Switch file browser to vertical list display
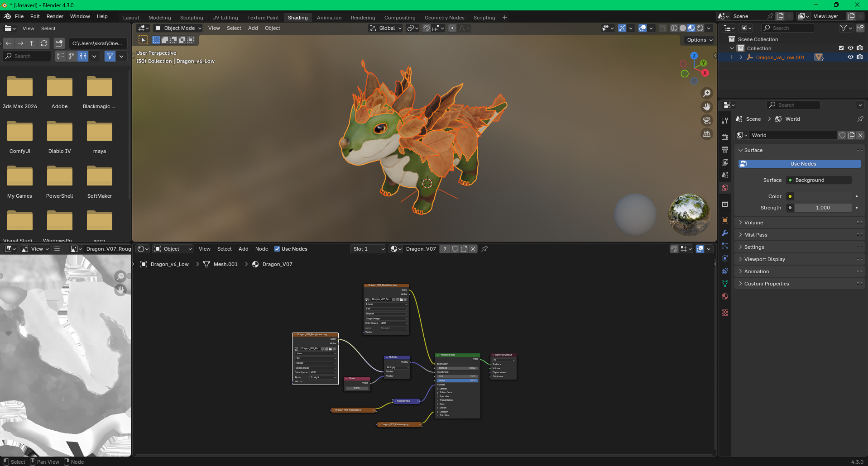This screenshot has height=466, width=868. (61, 56)
